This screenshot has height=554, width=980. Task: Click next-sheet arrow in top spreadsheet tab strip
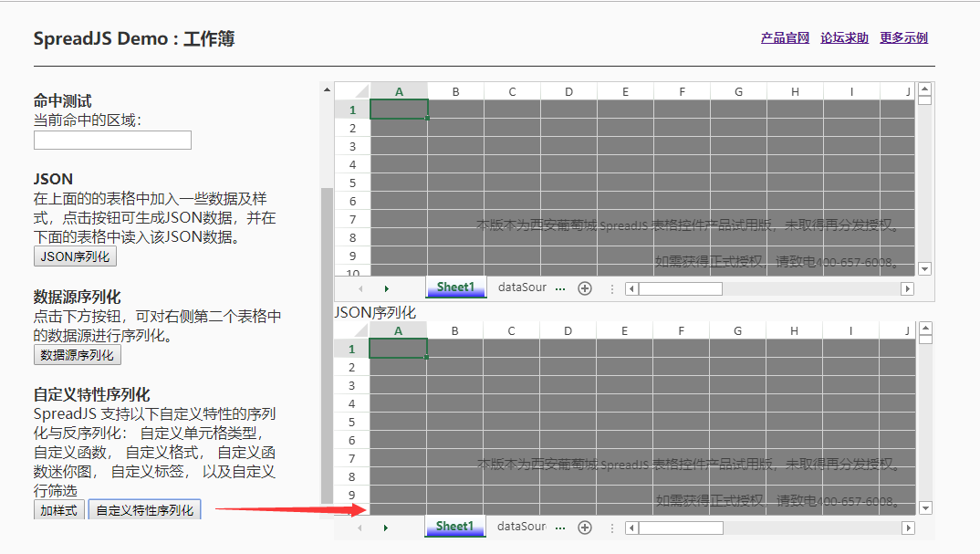[x=386, y=289]
